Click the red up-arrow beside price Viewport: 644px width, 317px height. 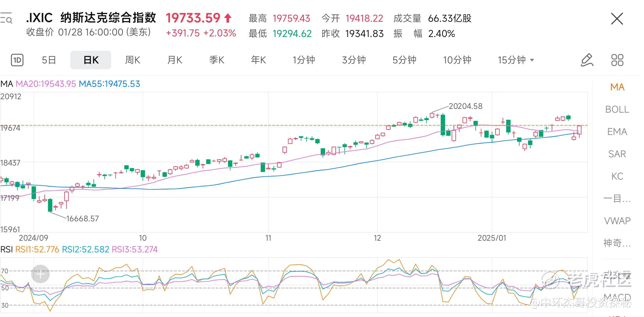coord(228,18)
